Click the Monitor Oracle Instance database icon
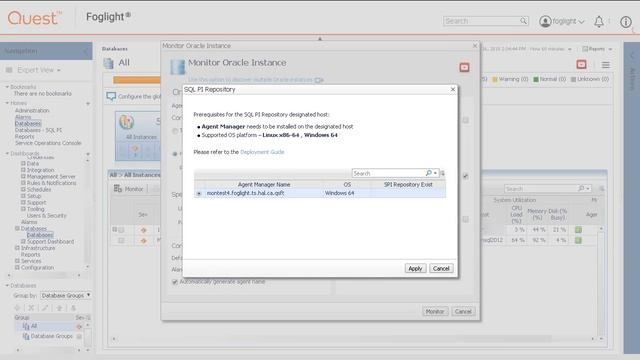640x360 pixels. (178, 67)
